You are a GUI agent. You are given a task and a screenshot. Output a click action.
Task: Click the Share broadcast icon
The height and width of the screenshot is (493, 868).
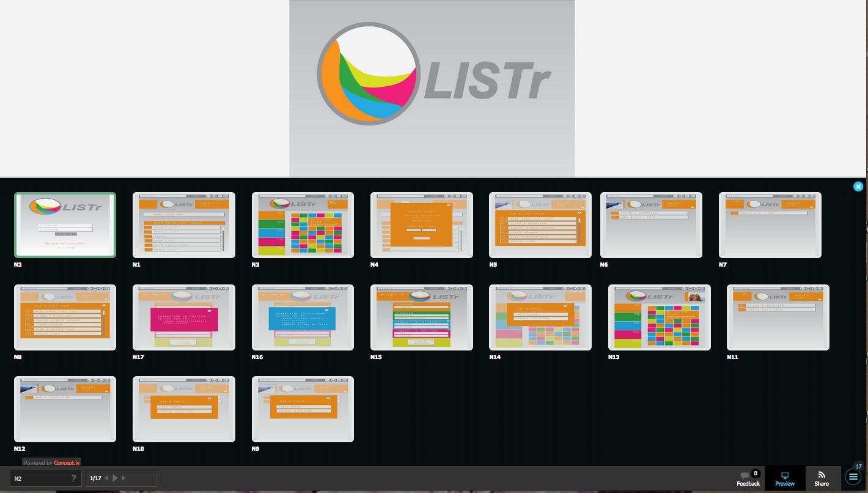coord(821,475)
